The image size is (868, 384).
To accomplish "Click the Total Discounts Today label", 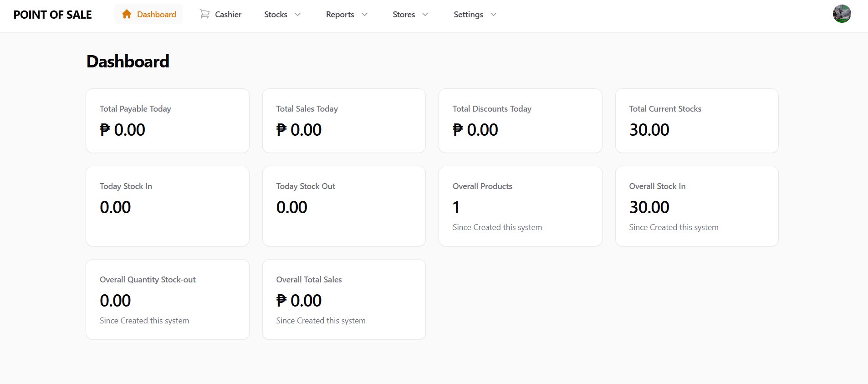I will click(x=492, y=109).
